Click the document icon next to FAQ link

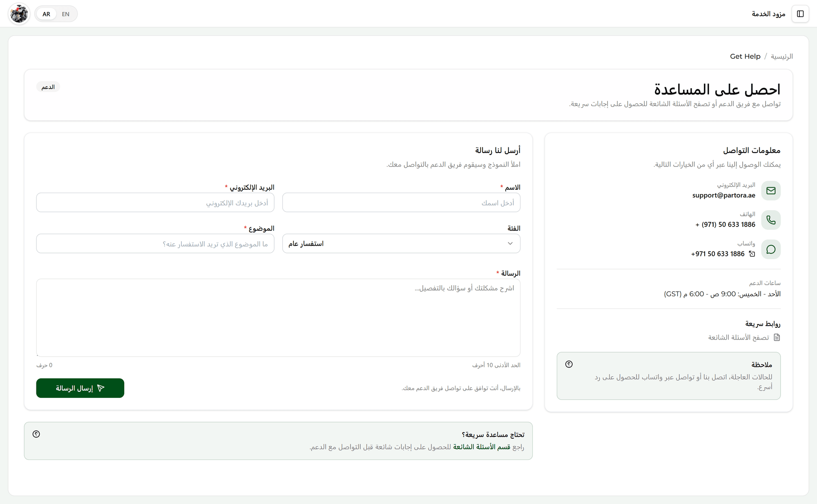777,337
